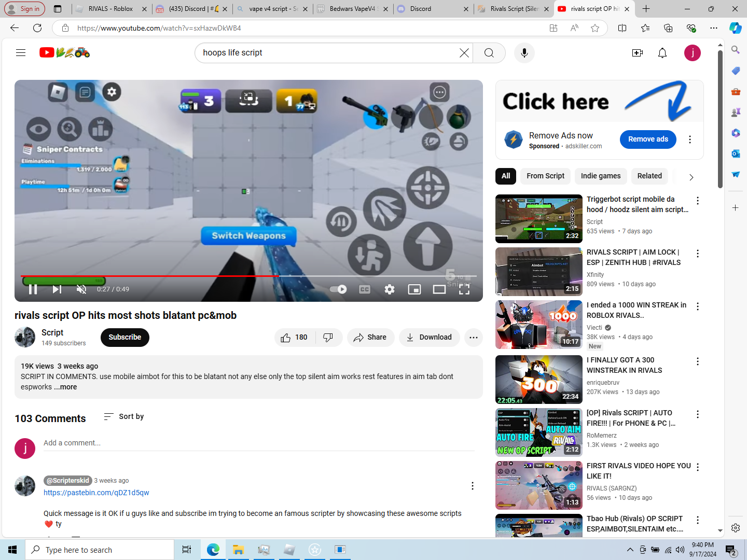The image size is (747, 560).
Task: Show more chips with right arrow
Action: (691, 177)
